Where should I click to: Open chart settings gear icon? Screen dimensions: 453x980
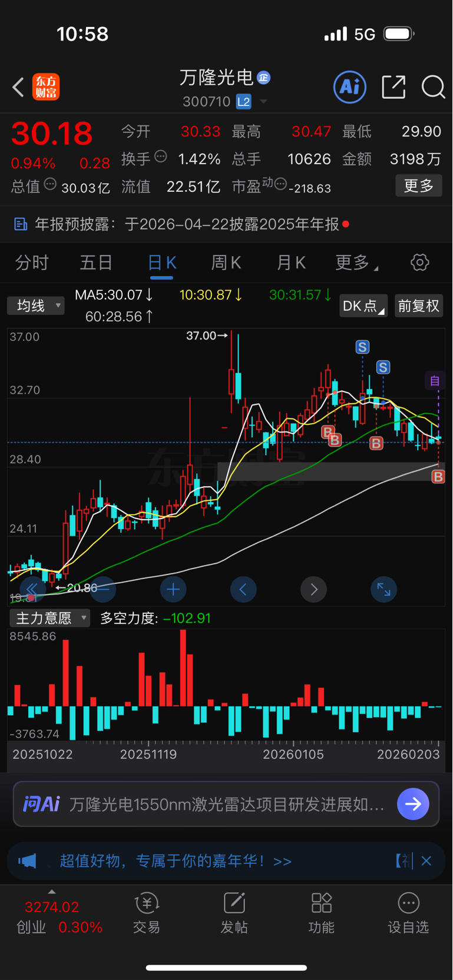[419, 263]
